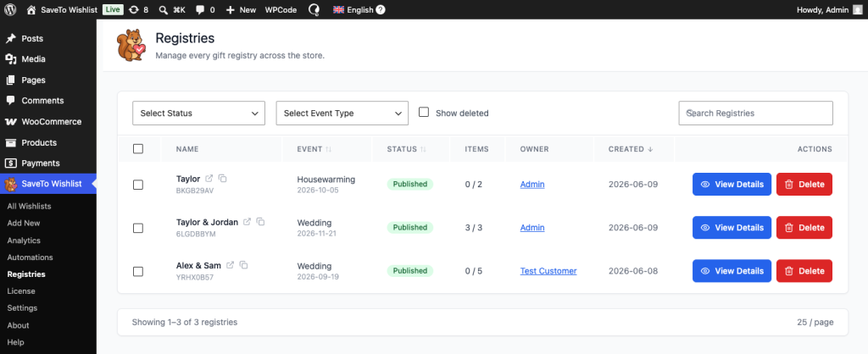Screen dimensions: 868x354
Task: Open external link icon for Taylor & Jordan
Action: click(247, 222)
